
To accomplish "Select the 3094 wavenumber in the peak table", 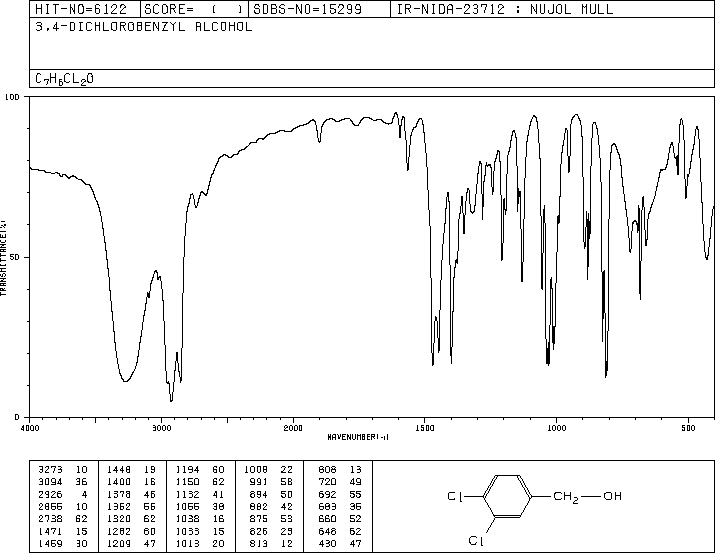I will [50, 482].
